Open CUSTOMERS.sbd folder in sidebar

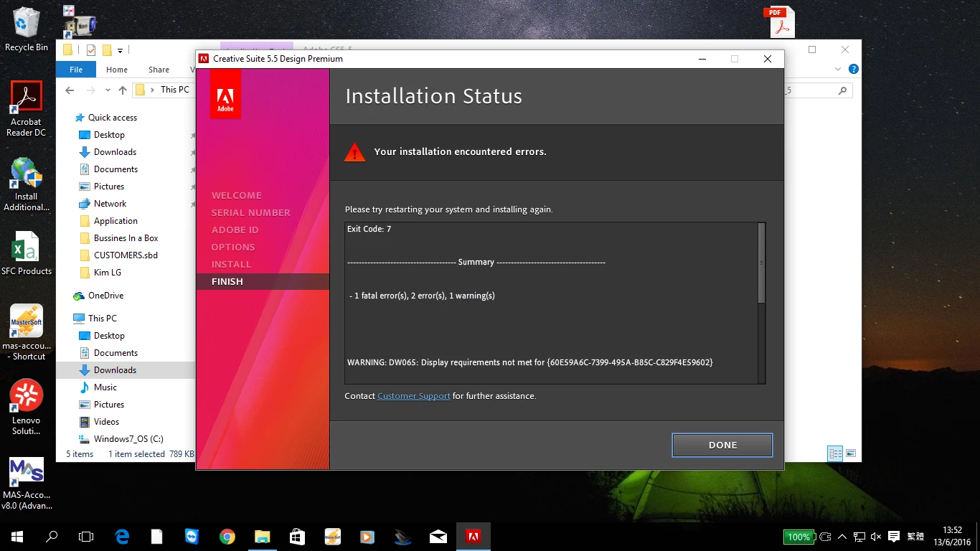click(126, 255)
